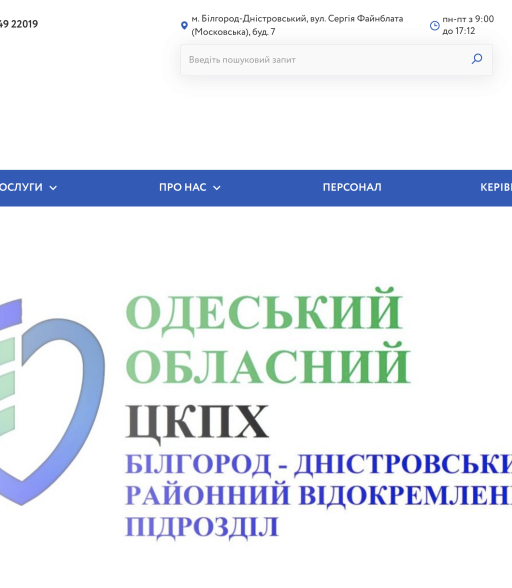Click the blue БІЛГОРОД - ДНІСТРОВСЬКИЙ banner line

click(318, 464)
